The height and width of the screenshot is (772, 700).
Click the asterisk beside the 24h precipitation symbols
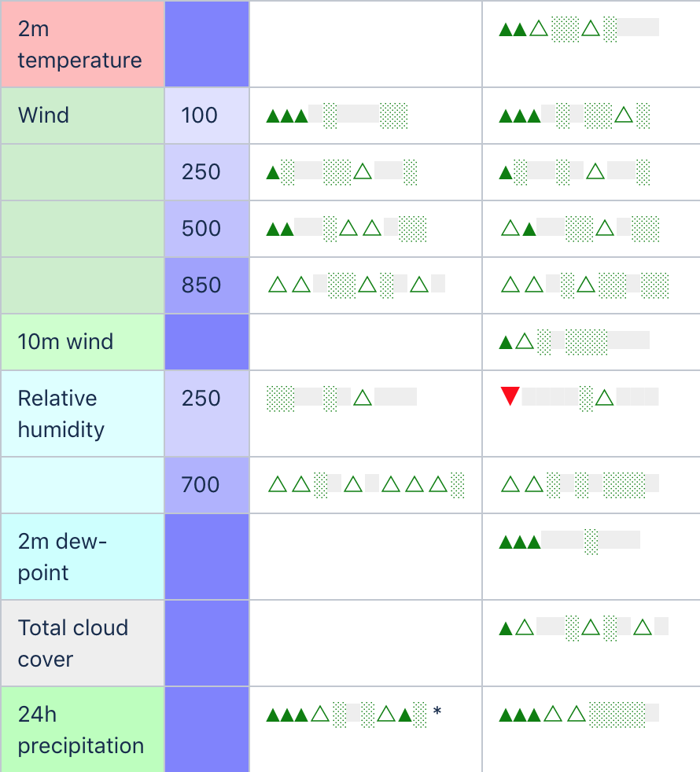[437, 713]
